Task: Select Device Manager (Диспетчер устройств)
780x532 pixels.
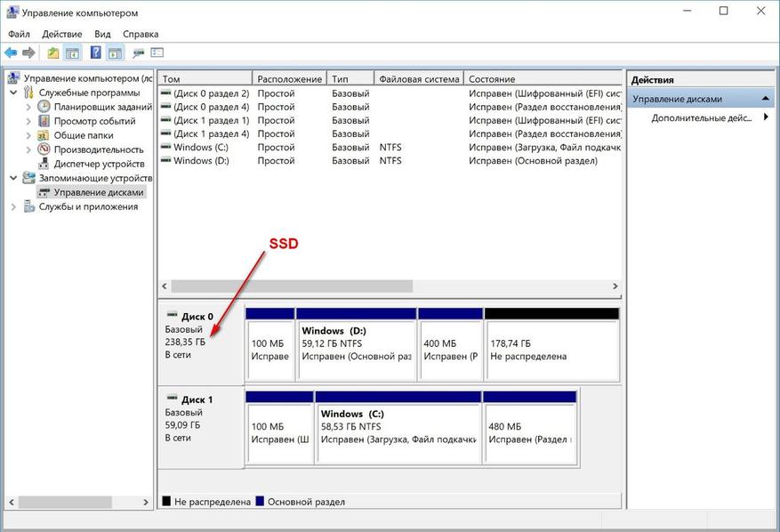Action: tap(99, 164)
